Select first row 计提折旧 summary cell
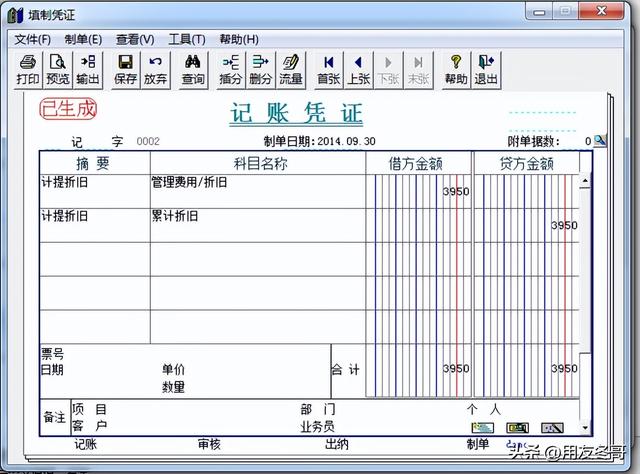The width and height of the screenshot is (640, 474). [x=95, y=191]
